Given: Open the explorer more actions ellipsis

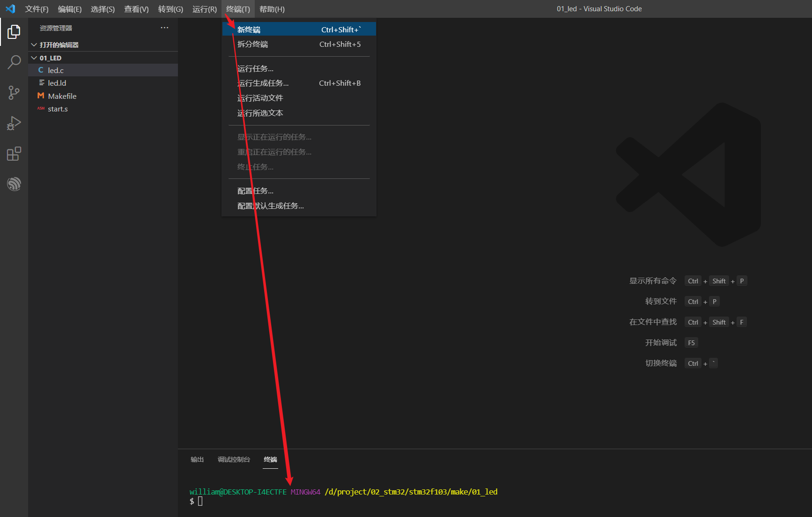Looking at the screenshot, I should click(x=164, y=28).
